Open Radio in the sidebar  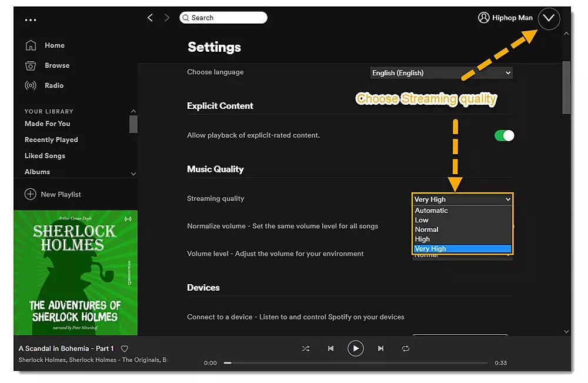[x=54, y=85]
